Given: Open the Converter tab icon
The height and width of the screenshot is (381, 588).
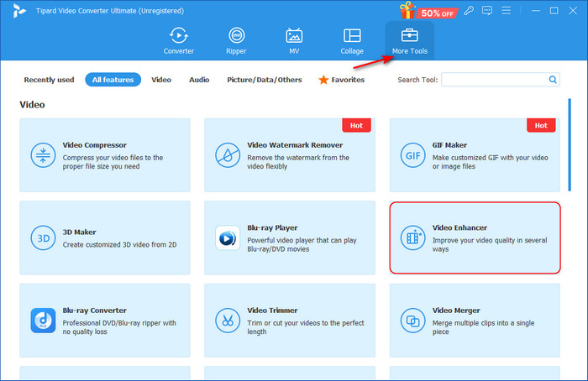Looking at the screenshot, I should coord(178,35).
